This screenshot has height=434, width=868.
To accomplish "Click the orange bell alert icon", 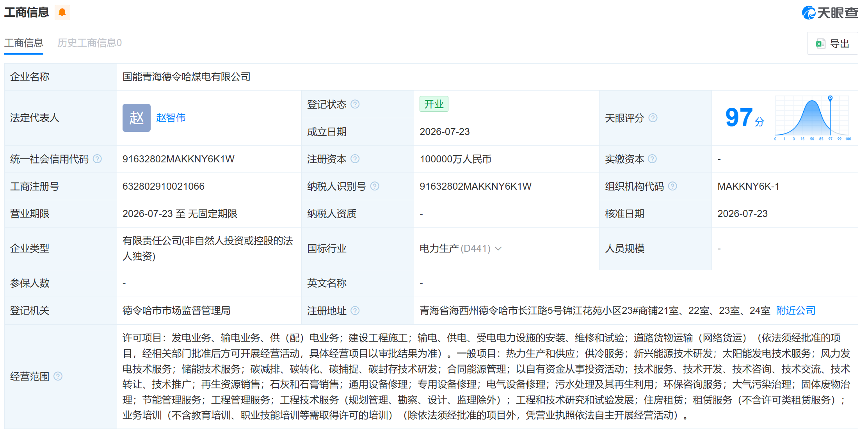I will click(62, 12).
